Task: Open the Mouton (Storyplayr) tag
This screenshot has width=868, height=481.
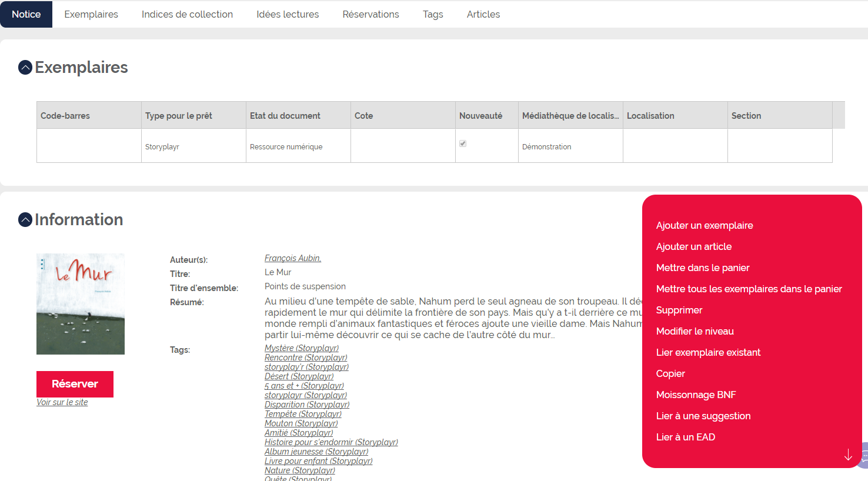Action: [301, 423]
